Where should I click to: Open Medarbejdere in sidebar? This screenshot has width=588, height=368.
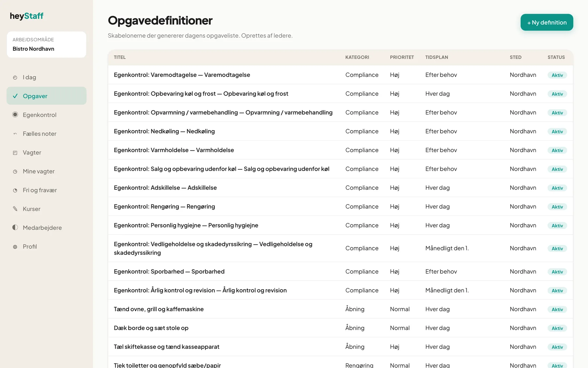pyautogui.click(x=46, y=228)
